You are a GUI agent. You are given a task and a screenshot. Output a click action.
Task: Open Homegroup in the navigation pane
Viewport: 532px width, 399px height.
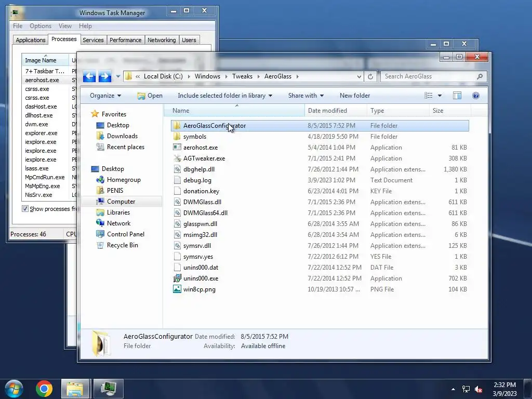coord(124,180)
